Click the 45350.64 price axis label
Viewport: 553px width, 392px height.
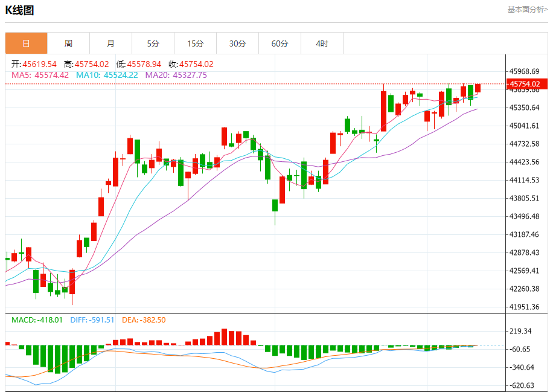(525, 108)
